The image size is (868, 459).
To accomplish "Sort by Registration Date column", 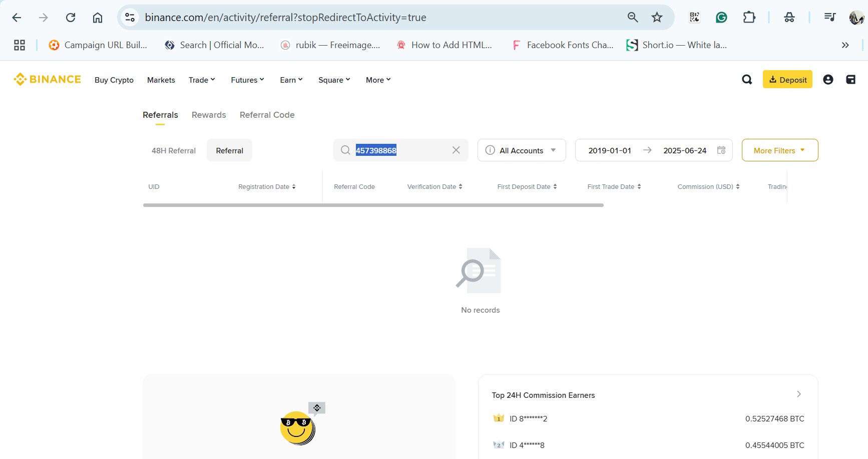I will click(x=267, y=186).
